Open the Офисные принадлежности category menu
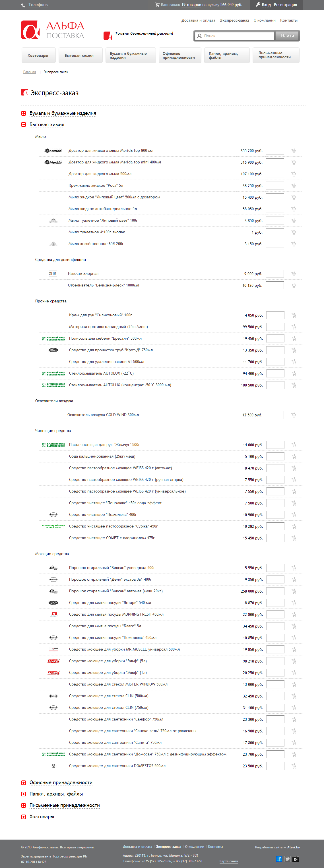324x868 pixels. (x=180, y=56)
